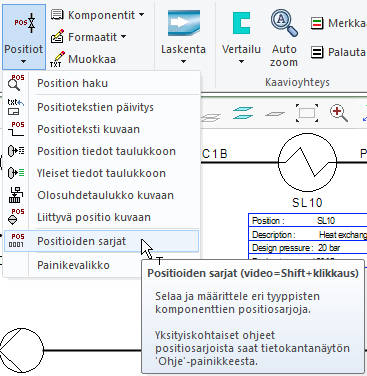Choose Olosuhdetaulukko kuvaan menu entry
This screenshot has width=367, height=376.
101,195
